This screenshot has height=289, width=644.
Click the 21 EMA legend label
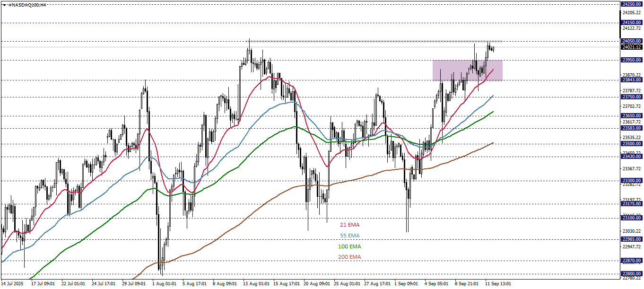[x=349, y=225]
